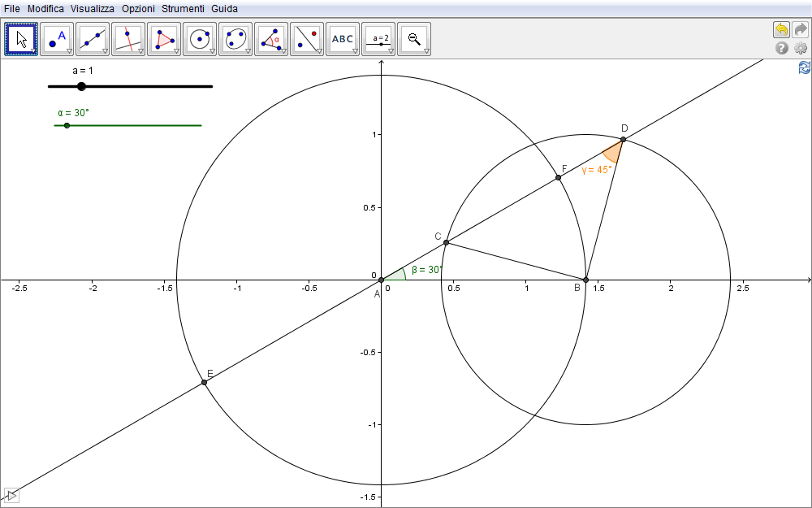812x508 pixels.
Task: Expand the Polygon tool dropdown arrow
Action: pyautogui.click(x=176, y=51)
